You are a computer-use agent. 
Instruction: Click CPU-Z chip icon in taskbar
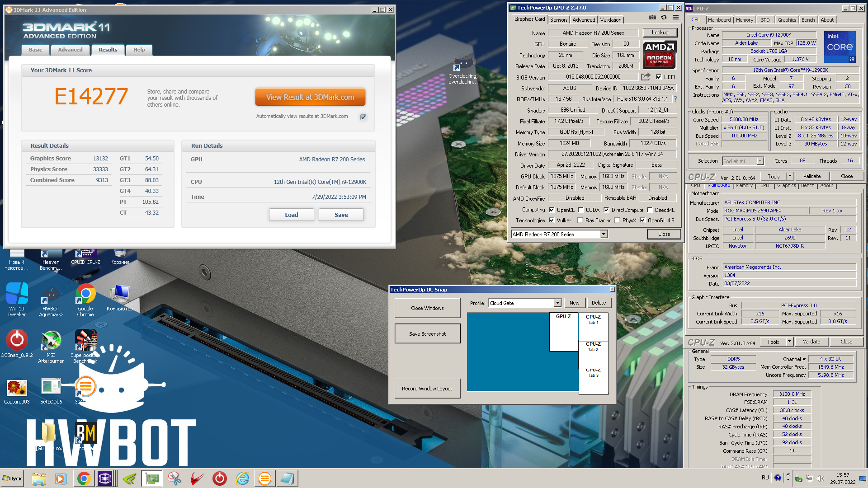(105, 479)
